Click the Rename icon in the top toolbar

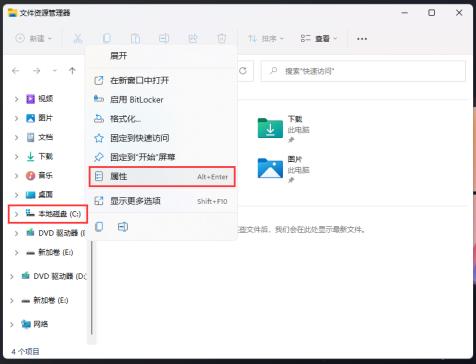tap(164, 39)
